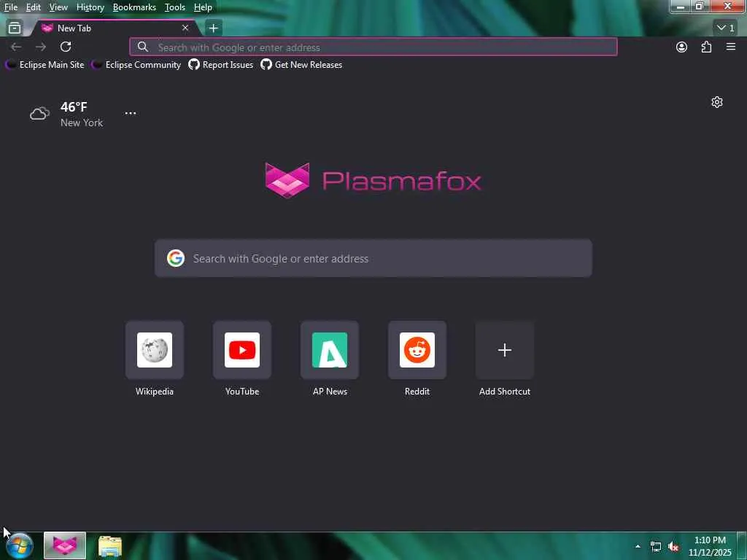Reload the current page
The image size is (747, 560).
pyautogui.click(x=66, y=47)
